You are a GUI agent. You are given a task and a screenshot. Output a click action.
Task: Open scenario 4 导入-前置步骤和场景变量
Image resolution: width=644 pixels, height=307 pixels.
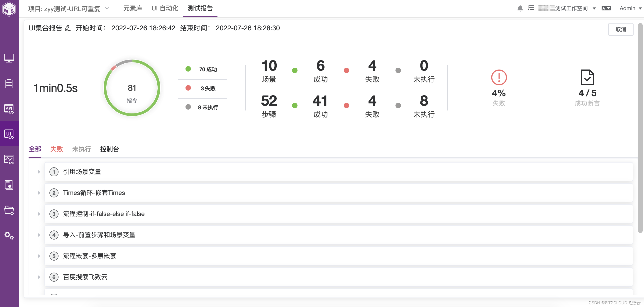pos(339,235)
